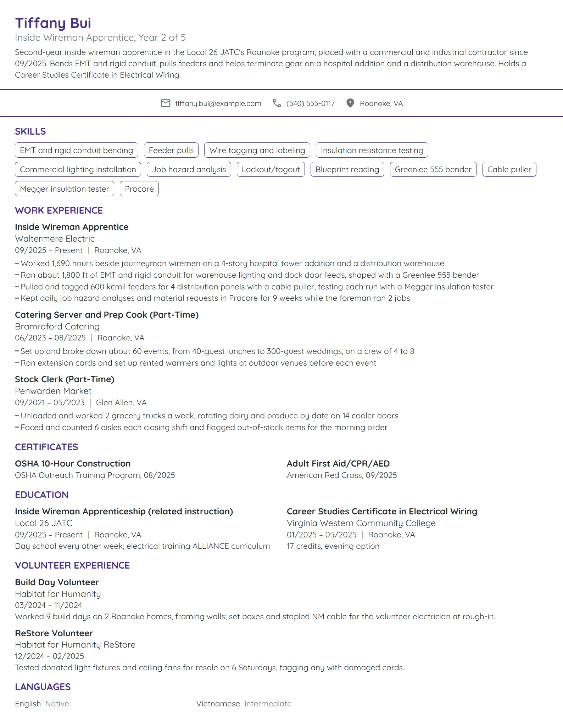The height and width of the screenshot is (728, 563).
Task: Click the Bramraford Catering employer name
Action: pyautogui.click(x=57, y=327)
